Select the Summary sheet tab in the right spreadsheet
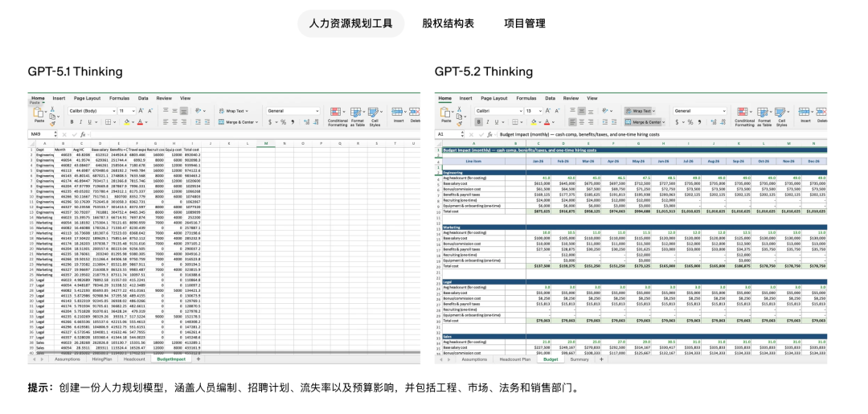 tap(579, 359)
